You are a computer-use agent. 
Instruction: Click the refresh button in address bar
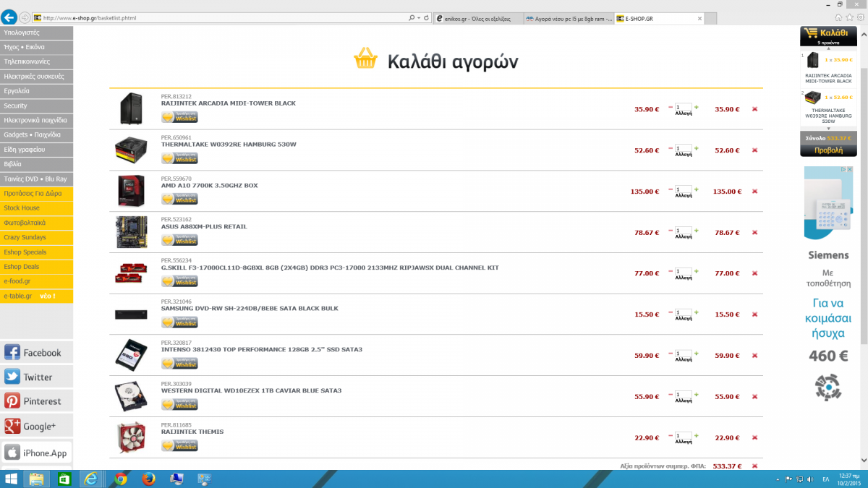(x=426, y=17)
